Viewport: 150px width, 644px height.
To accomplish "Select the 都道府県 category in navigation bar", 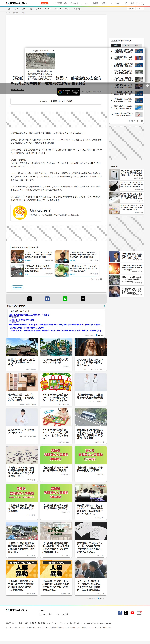I will (77, 9).
